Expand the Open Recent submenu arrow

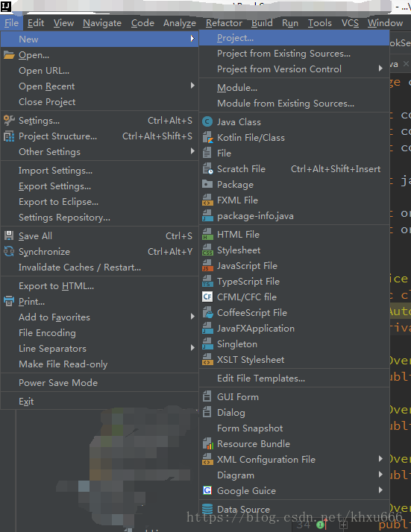pyautogui.click(x=192, y=86)
